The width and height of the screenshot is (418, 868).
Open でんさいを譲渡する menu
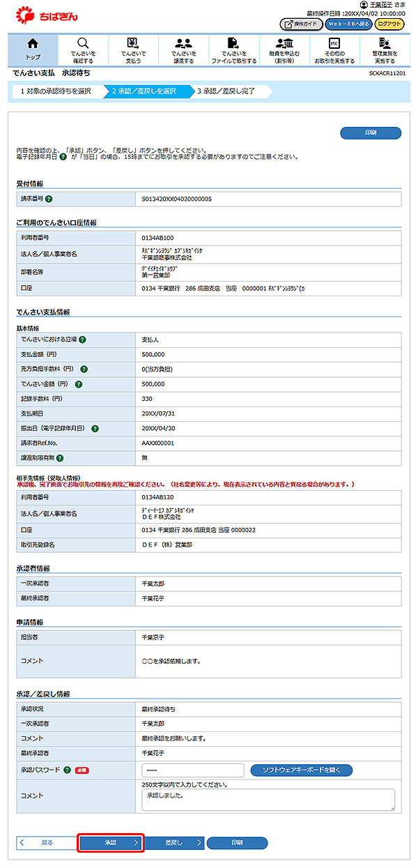coord(184,49)
